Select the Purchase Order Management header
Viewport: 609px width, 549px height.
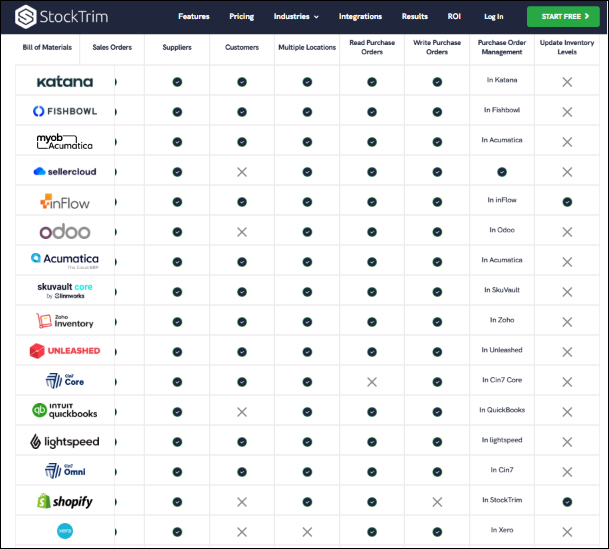point(502,47)
